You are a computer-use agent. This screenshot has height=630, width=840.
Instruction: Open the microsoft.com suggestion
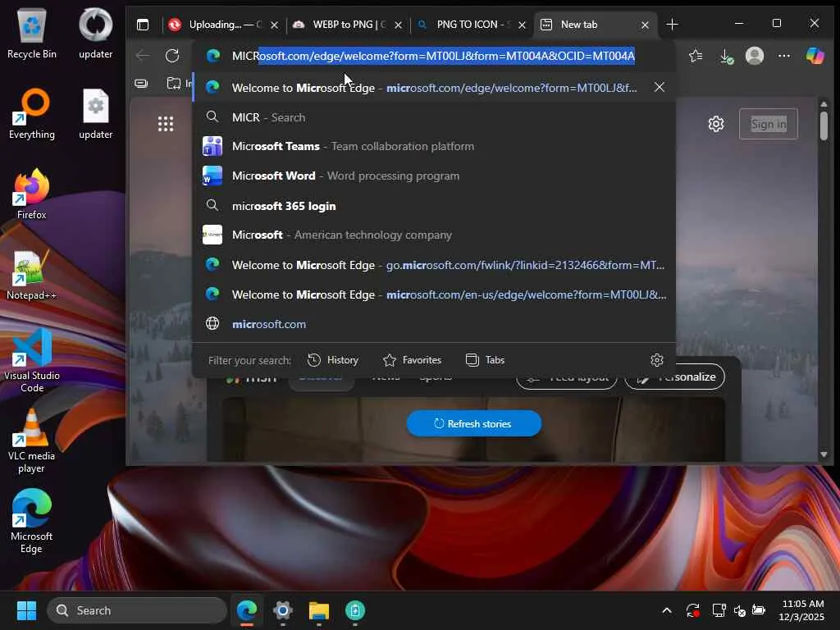(434, 324)
